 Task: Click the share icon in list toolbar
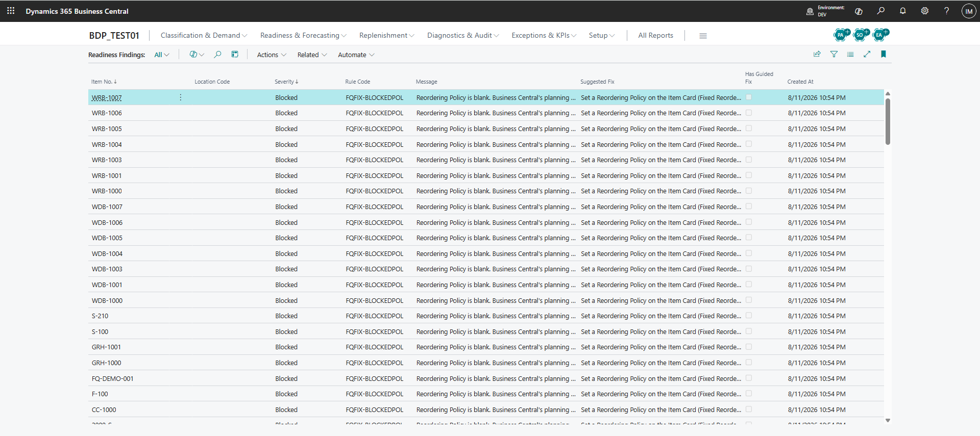pyautogui.click(x=817, y=54)
